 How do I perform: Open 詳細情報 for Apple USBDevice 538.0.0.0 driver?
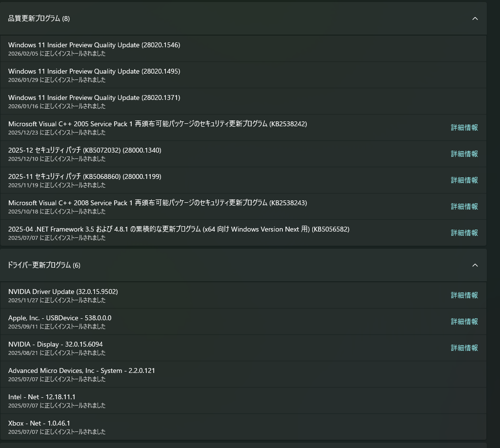[x=464, y=322]
